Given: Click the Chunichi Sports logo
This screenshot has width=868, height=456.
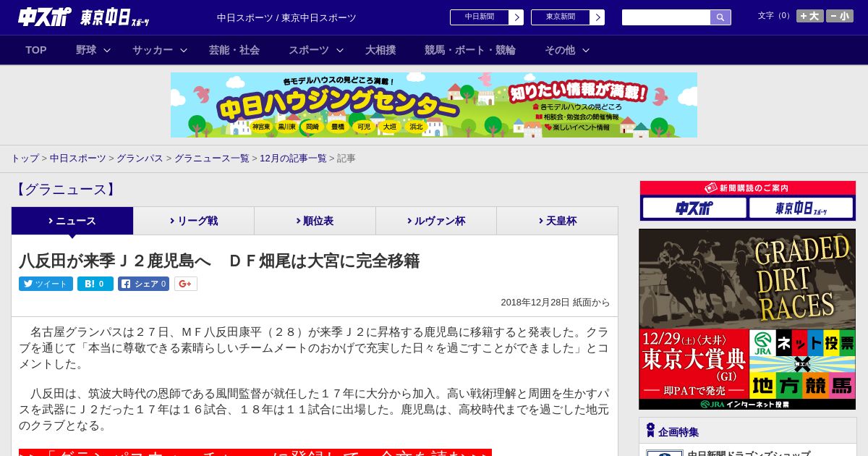Looking at the screenshot, I should tap(45, 17).
